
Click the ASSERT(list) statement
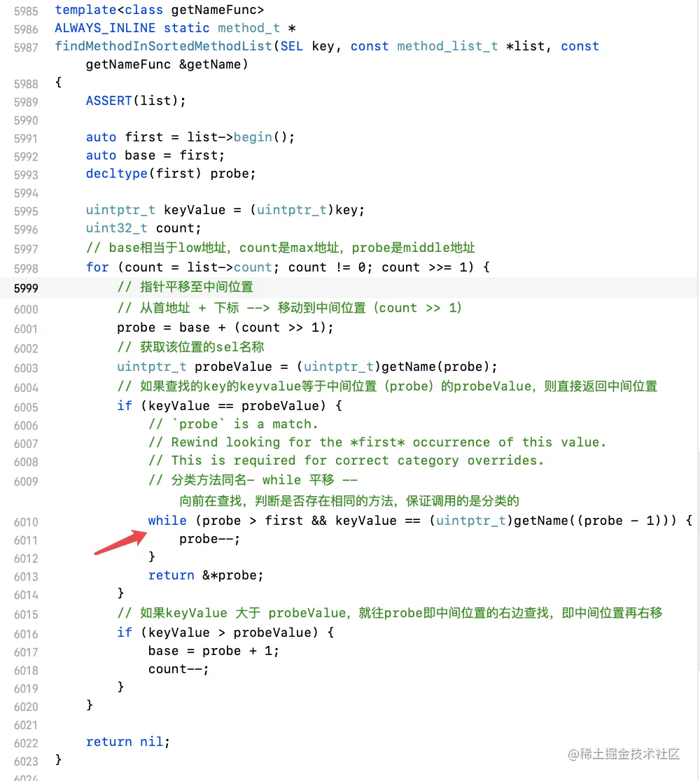point(136,101)
